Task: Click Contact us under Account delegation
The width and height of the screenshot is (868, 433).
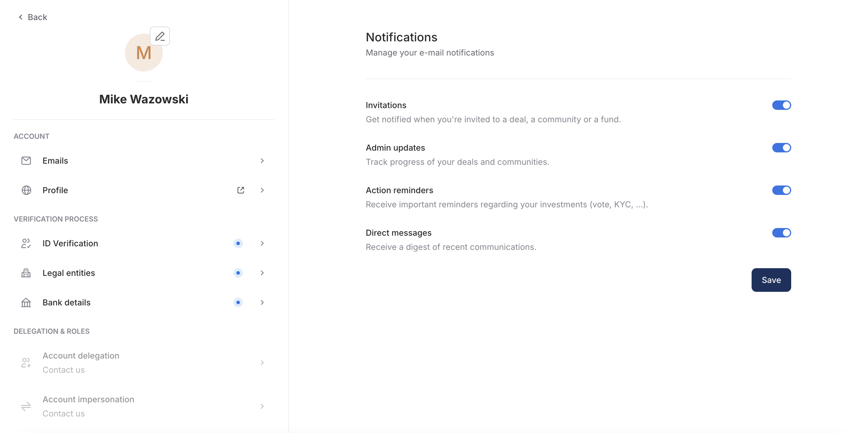Action: pos(63,370)
